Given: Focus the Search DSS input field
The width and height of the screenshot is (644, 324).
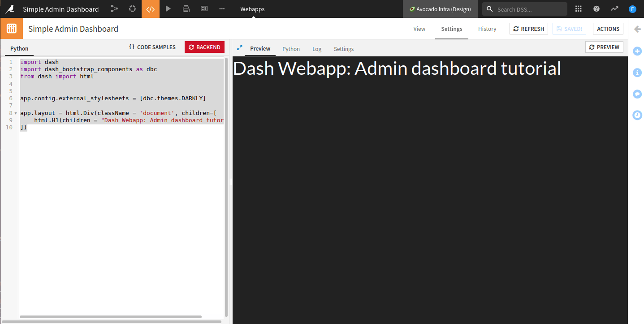Looking at the screenshot, I should pos(525,9).
